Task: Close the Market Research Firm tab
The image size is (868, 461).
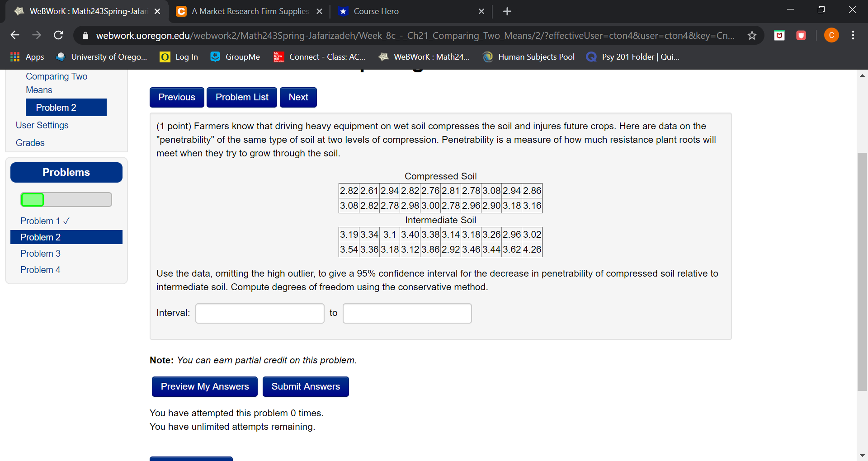Action: pos(319,11)
